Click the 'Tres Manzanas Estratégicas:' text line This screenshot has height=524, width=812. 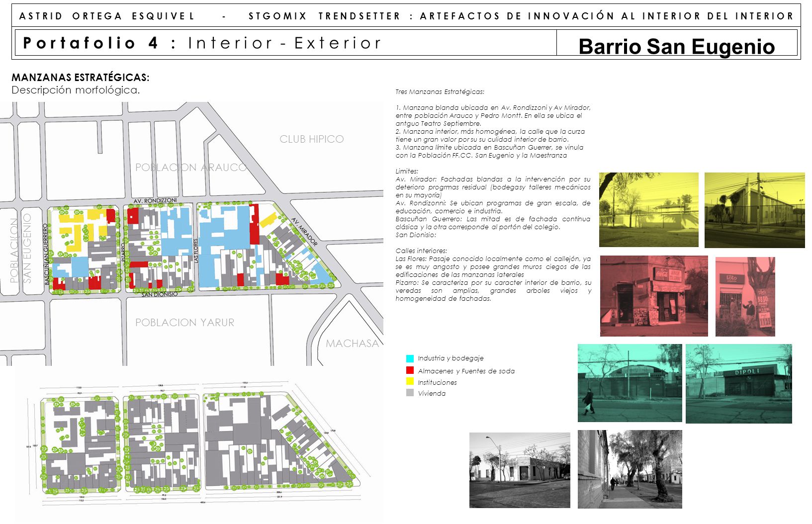pyautogui.click(x=440, y=91)
